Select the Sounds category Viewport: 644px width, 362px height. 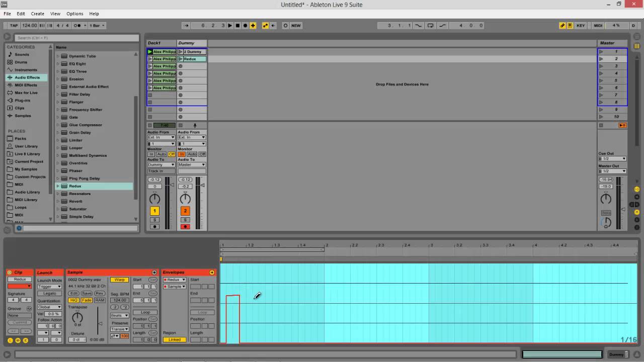point(22,54)
